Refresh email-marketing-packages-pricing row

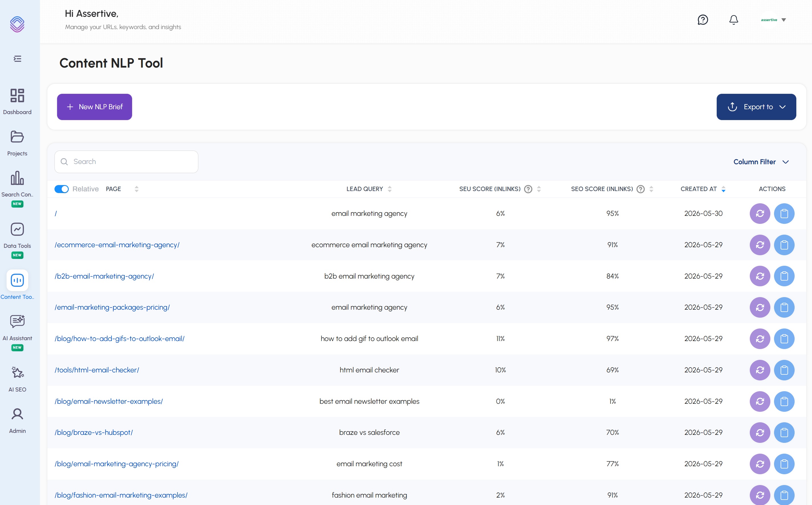760,307
